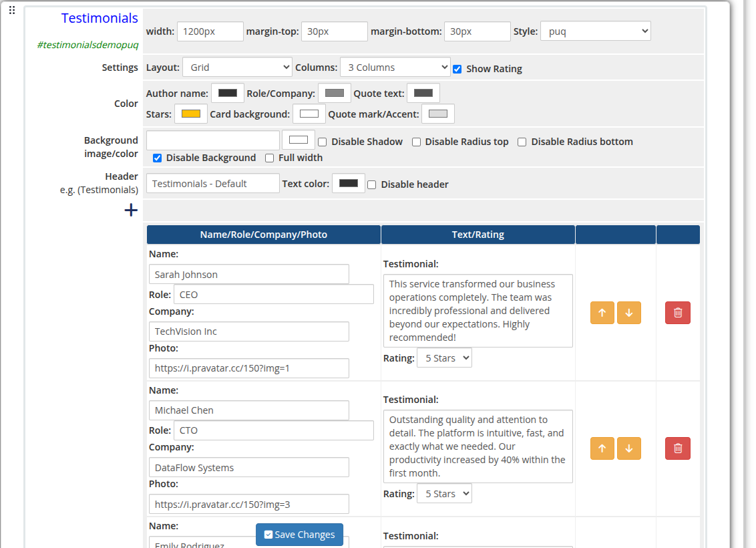Move Sarah Johnson's testimonial up
The width and height of the screenshot is (756, 548).
pos(602,312)
